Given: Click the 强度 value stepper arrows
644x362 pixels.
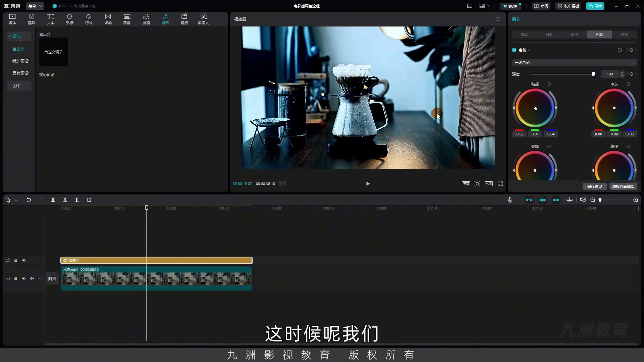Looking at the screenshot, I should tap(622, 74).
